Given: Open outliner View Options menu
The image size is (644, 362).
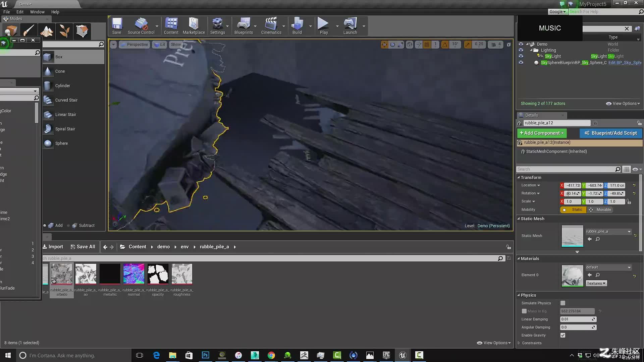Looking at the screenshot, I should coord(623,104).
